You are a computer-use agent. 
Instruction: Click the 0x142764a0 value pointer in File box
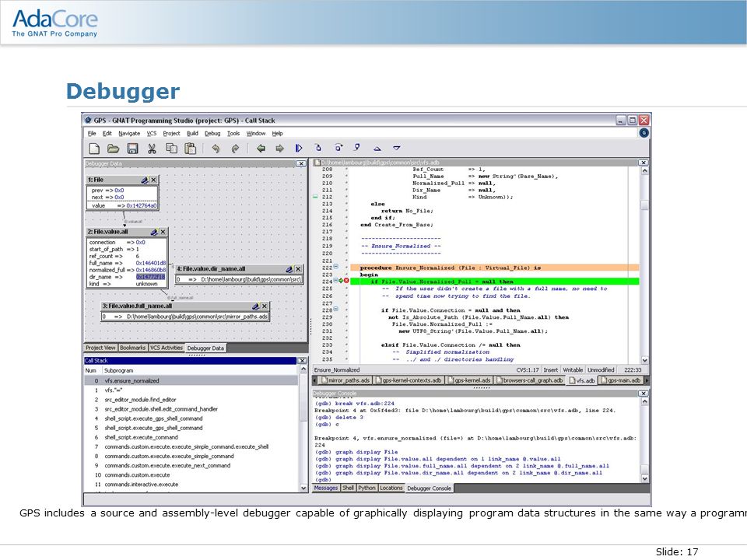(x=141, y=205)
